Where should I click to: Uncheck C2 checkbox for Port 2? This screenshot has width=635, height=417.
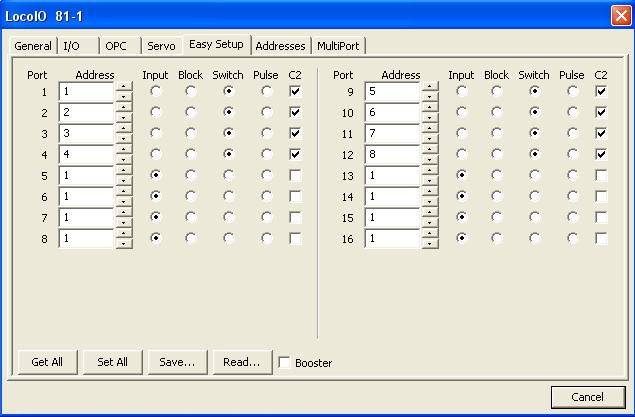pyautogui.click(x=295, y=113)
